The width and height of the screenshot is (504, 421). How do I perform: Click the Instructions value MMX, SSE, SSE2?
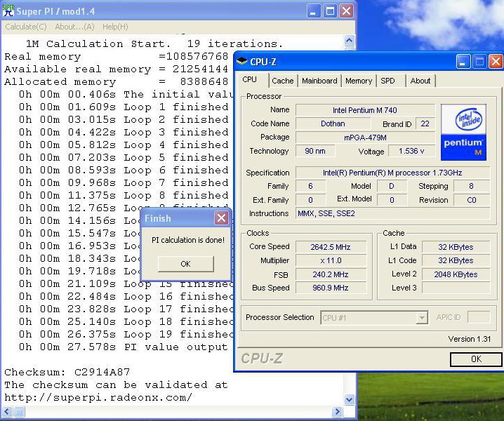(393, 213)
